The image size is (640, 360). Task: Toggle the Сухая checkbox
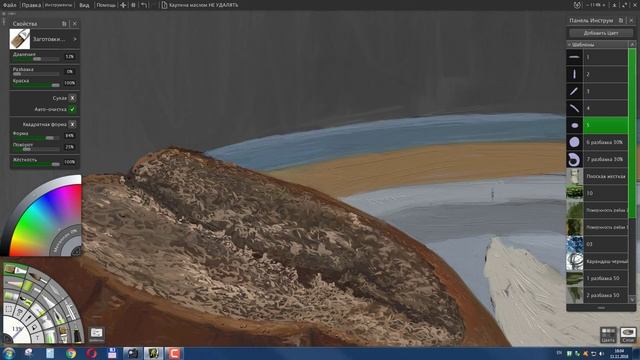(72, 98)
